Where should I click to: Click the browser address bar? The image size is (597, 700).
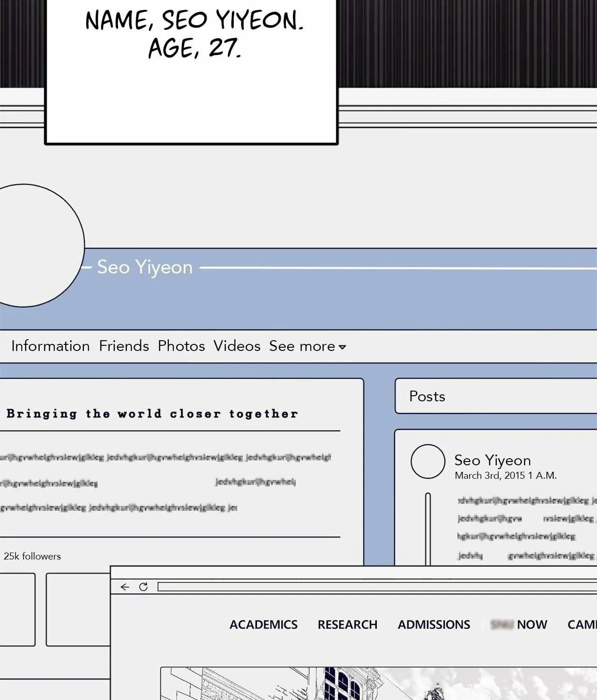(x=377, y=587)
